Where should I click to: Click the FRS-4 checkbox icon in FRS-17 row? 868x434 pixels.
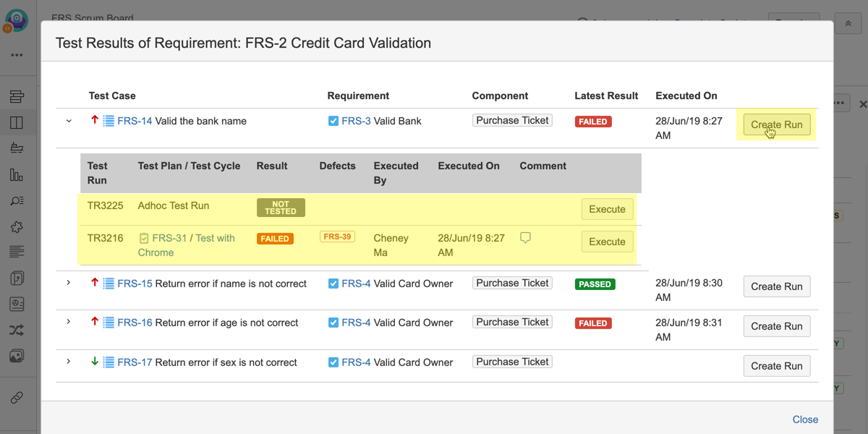pos(333,362)
